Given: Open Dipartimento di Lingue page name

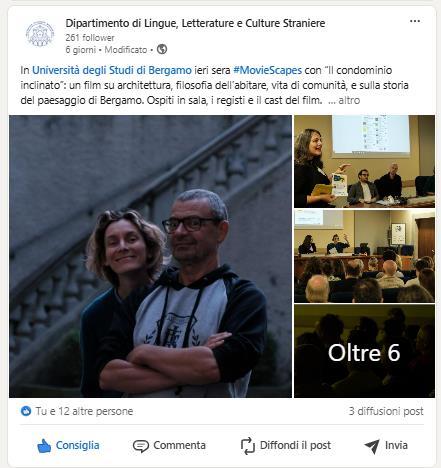Looking at the screenshot, I should pyautogui.click(x=195, y=23).
